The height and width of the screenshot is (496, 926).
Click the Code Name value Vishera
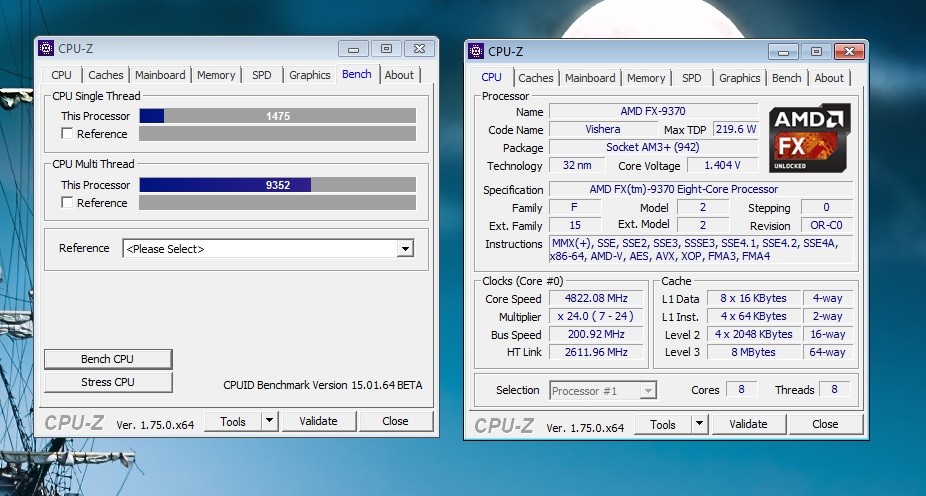[x=603, y=129]
